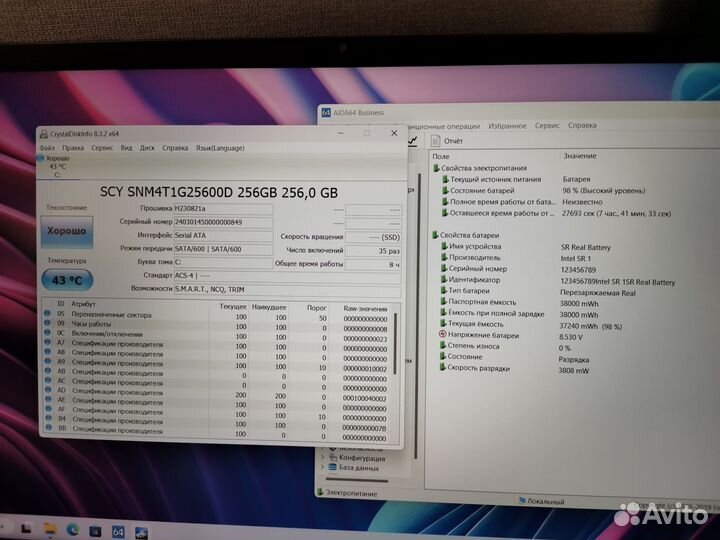Open the Файл menu in CrystalDiskInfo

point(47,148)
